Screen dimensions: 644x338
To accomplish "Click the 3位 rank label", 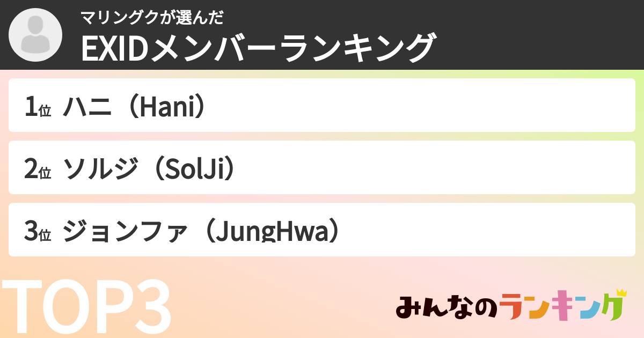I will (38, 232).
